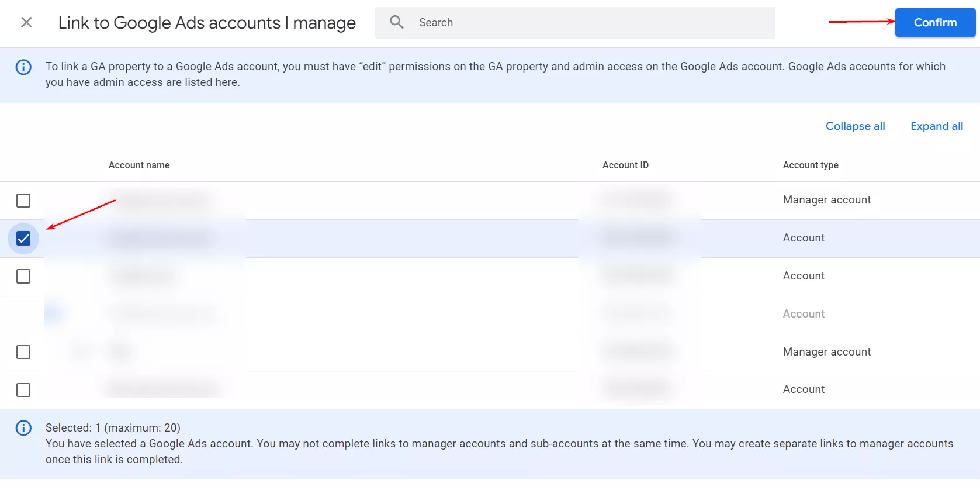Click the greyed-out Account type label
The height and width of the screenshot is (490, 980).
click(x=804, y=314)
